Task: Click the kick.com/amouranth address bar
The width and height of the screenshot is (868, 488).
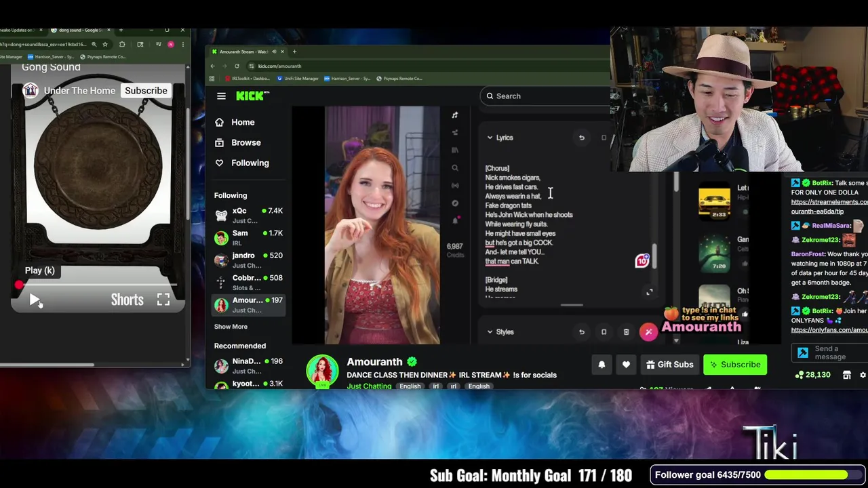Action: 427,66
